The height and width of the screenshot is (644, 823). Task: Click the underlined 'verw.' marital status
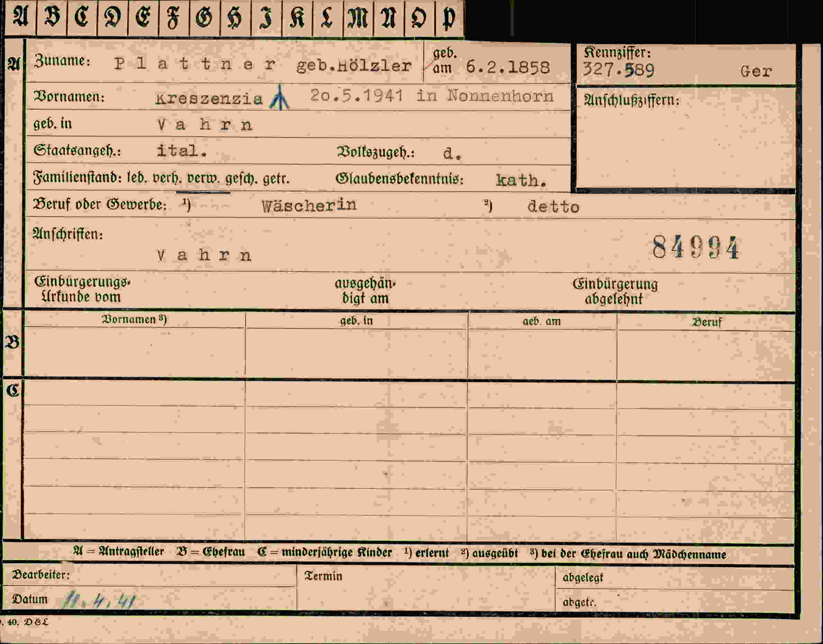[x=204, y=178]
